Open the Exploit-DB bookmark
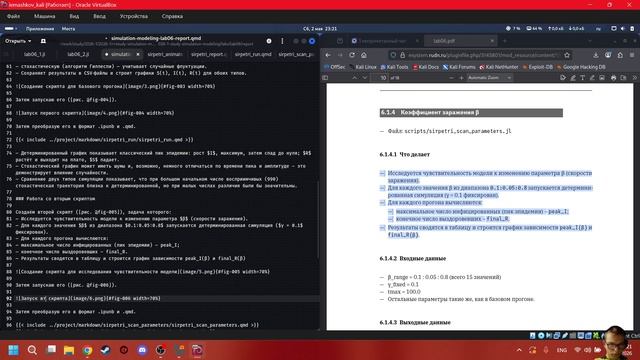 click(x=538, y=67)
